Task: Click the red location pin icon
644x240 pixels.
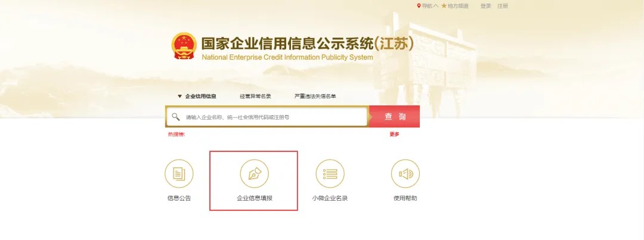Action: 419,6
